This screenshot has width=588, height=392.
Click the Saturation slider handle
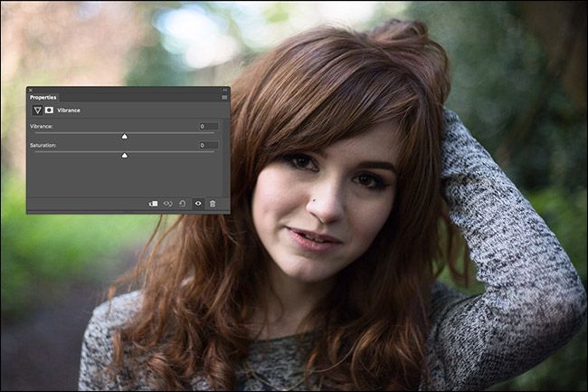coord(125,155)
